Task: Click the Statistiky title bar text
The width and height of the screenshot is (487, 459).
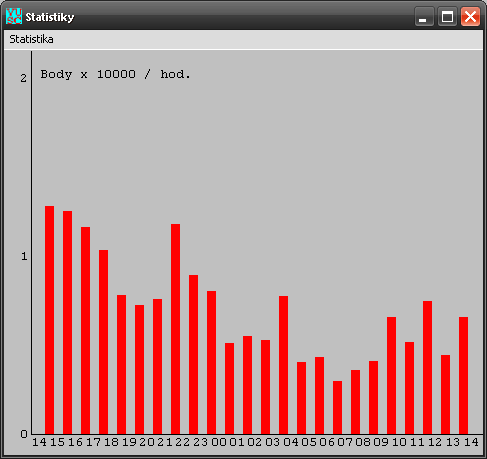Action: 50,17
